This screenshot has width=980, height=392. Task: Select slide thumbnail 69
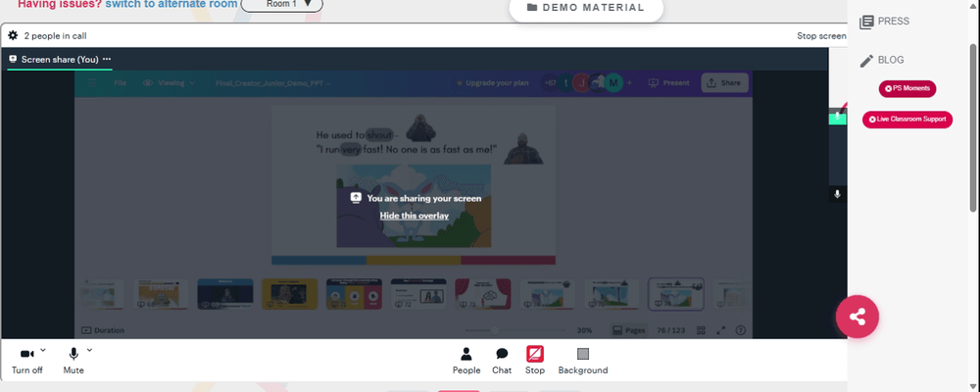225,294
